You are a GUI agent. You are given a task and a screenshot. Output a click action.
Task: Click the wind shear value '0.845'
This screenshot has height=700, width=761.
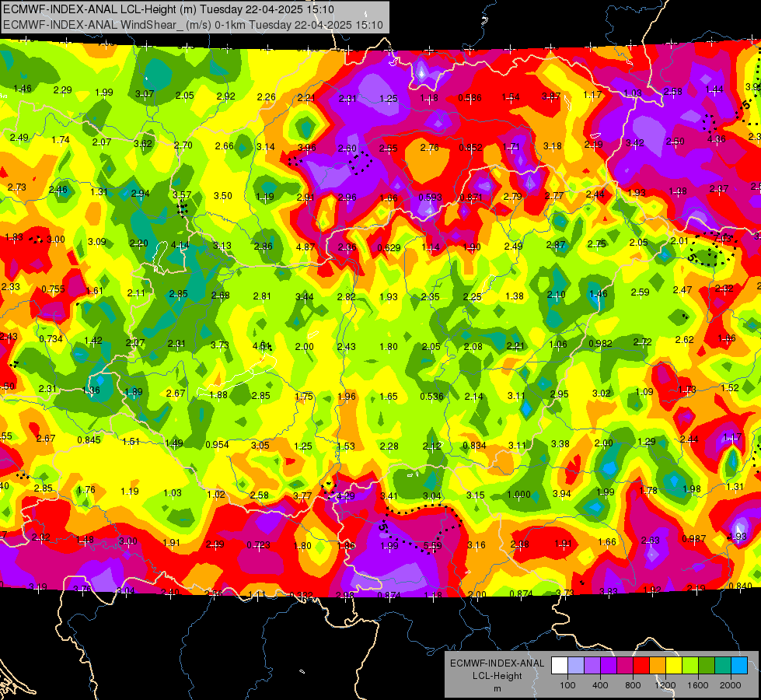[89, 440]
